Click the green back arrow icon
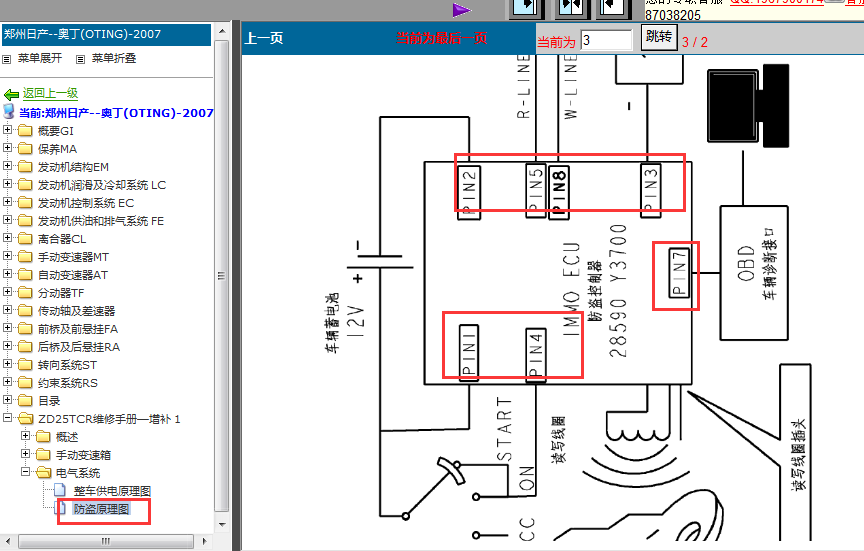The height and width of the screenshot is (551, 864). [x=11, y=94]
